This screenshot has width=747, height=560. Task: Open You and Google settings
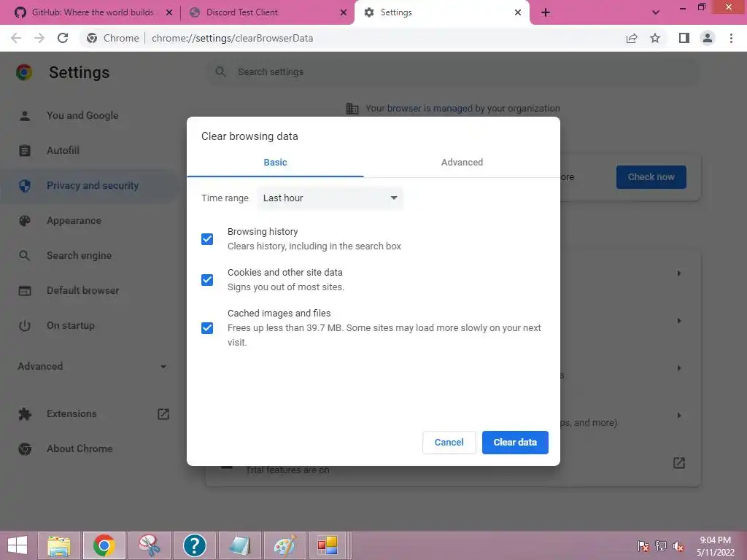[82, 115]
